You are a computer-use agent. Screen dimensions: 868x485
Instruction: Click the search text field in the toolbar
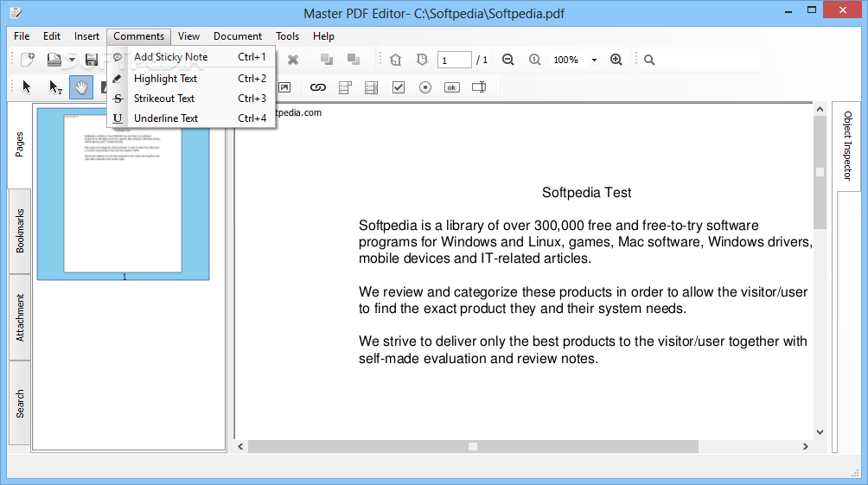pyautogui.click(x=710, y=60)
